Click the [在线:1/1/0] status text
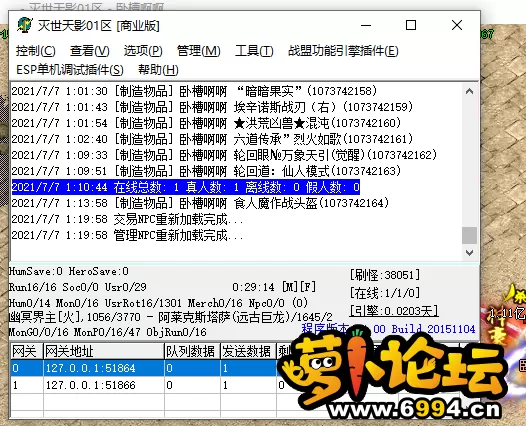 pos(384,293)
